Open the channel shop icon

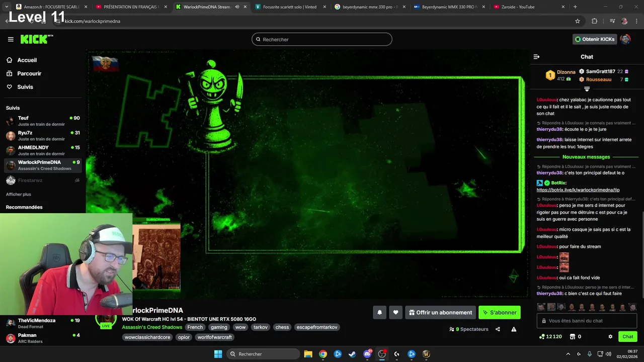coord(572,336)
